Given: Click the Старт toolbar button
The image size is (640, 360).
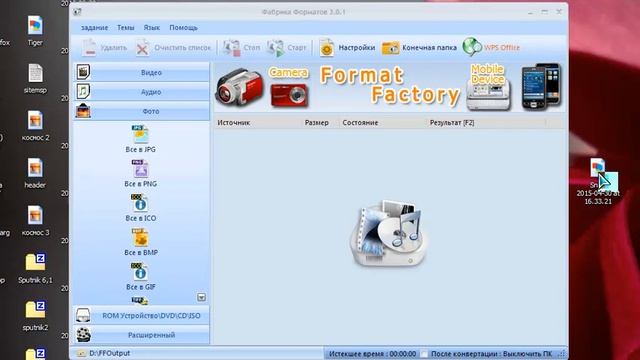Looking at the screenshot, I should tap(286, 48).
